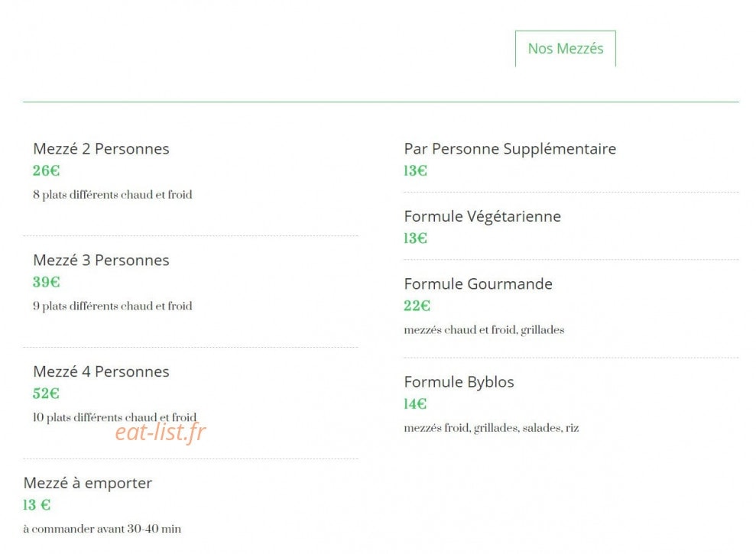Choose Mezzé 4 Personnes menu item
756x554 pixels.
(101, 371)
